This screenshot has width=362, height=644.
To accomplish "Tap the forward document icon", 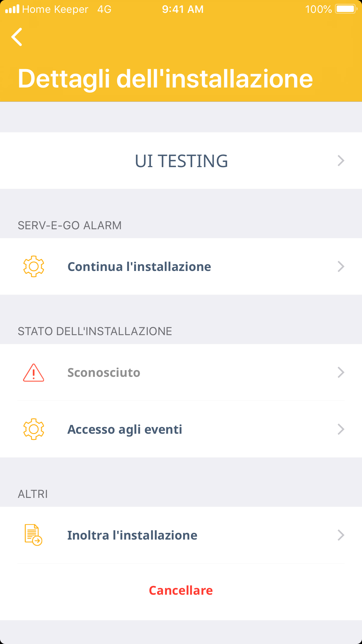I will [33, 535].
